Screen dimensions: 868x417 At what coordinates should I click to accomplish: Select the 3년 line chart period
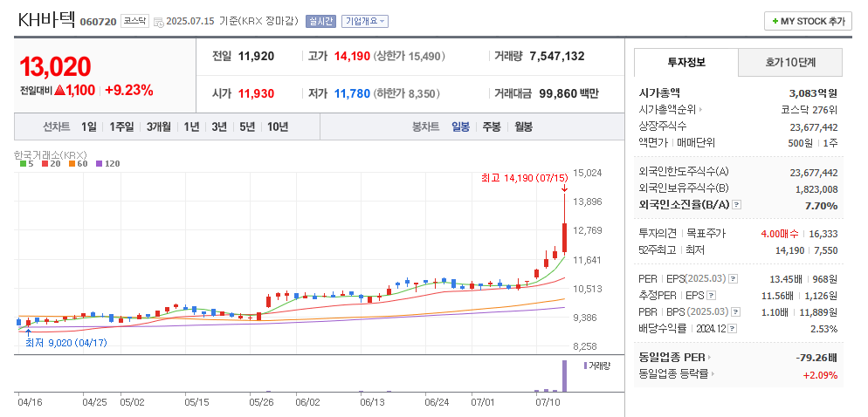click(x=219, y=126)
